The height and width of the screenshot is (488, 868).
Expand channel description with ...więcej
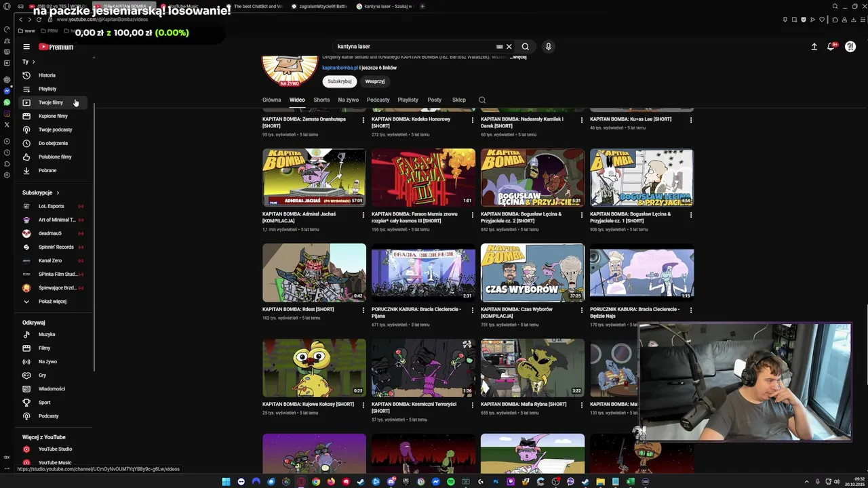pos(519,57)
